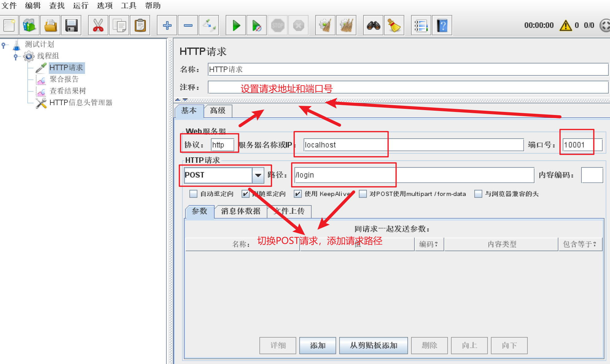Screen dimensions: 610x364
Task: Check 对POST使用multipart/form-data option
Action: (x=363, y=194)
